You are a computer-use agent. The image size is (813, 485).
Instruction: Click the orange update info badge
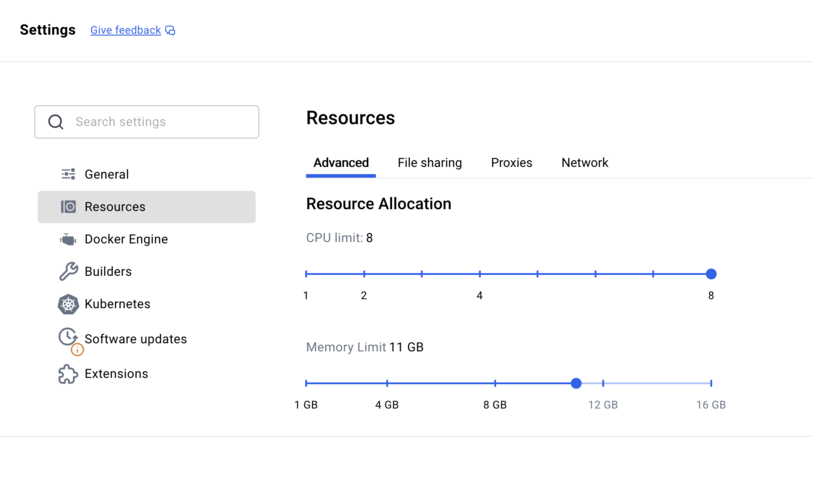click(x=77, y=350)
